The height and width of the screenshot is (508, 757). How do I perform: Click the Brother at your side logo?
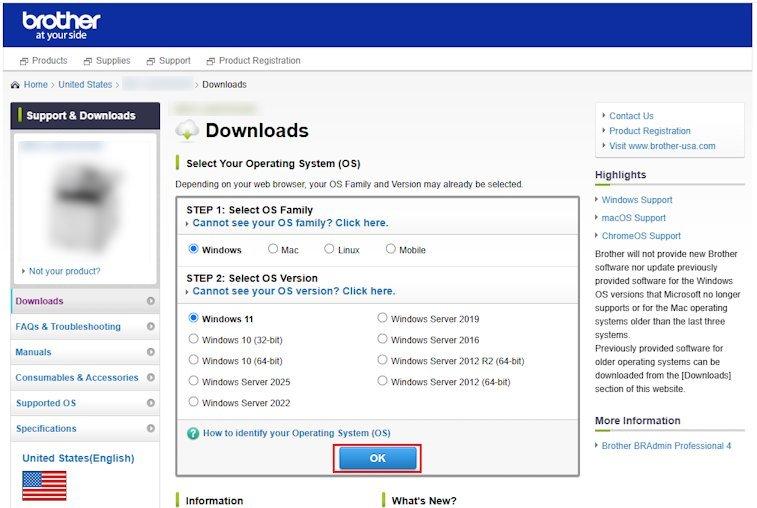pos(61,26)
